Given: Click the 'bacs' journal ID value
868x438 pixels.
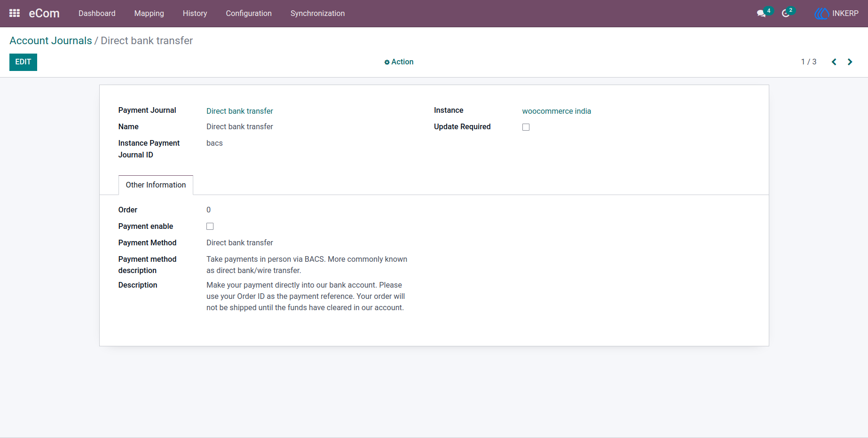Looking at the screenshot, I should [214, 143].
